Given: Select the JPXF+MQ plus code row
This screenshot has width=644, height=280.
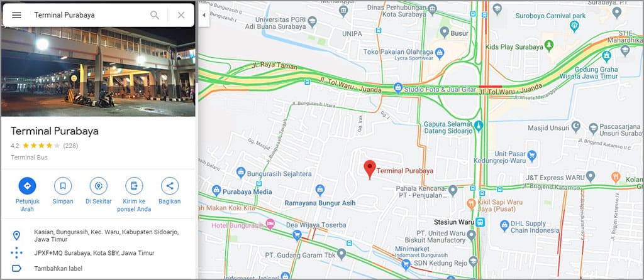Looking at the screenshot, I should (98, 253).
